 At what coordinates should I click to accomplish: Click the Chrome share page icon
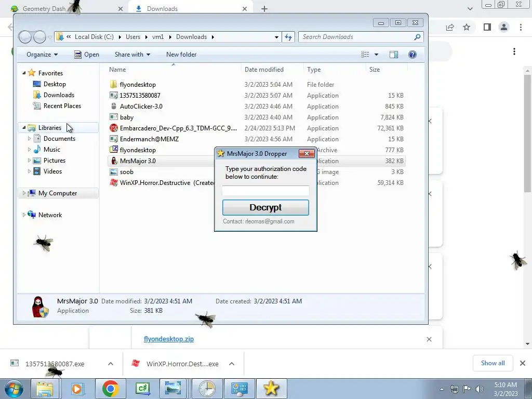(450, 27)
